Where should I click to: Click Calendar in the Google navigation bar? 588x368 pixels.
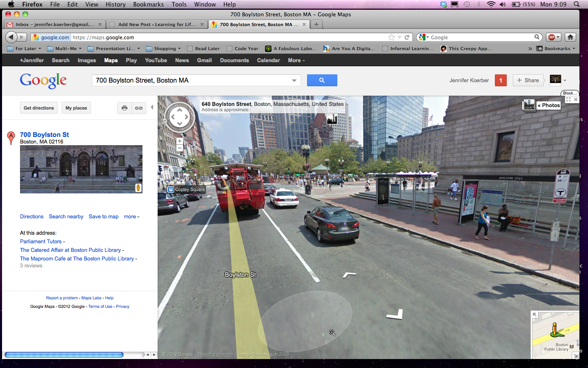click(268, 60)
